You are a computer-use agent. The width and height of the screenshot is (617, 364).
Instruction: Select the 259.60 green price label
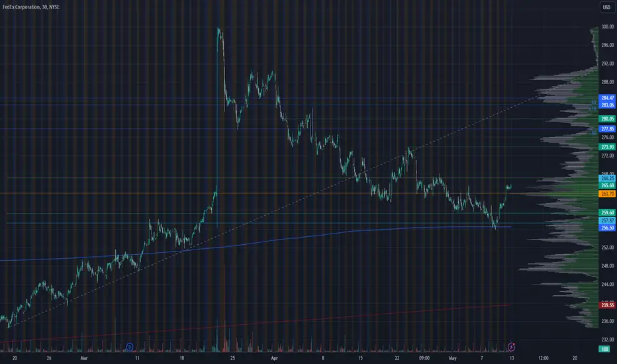pos(607,212)
